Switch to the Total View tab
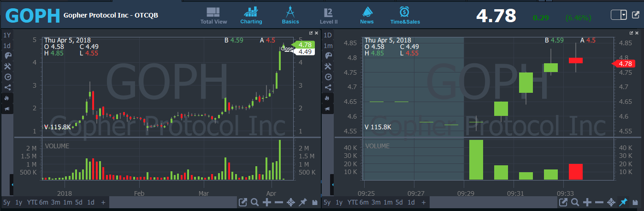 pos(213,16)
